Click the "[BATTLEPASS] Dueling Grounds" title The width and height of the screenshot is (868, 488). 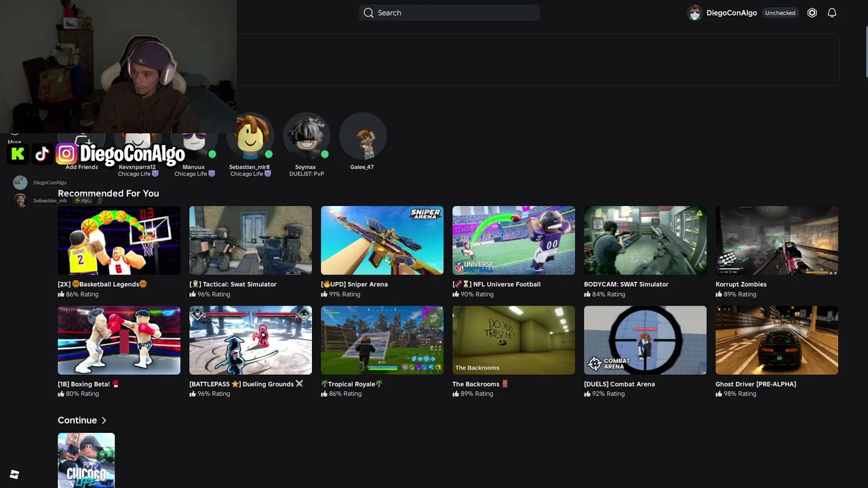pyautogui.click(x=246, y=384)
